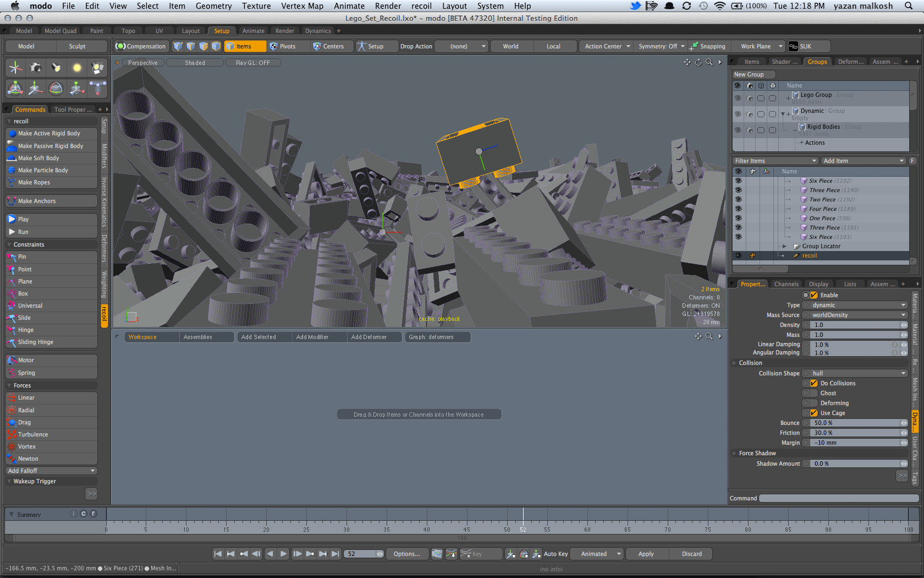The height and width of the screenshot is (578, 924).
Task: Open Type dynamic dropdown
Action: 859,305
